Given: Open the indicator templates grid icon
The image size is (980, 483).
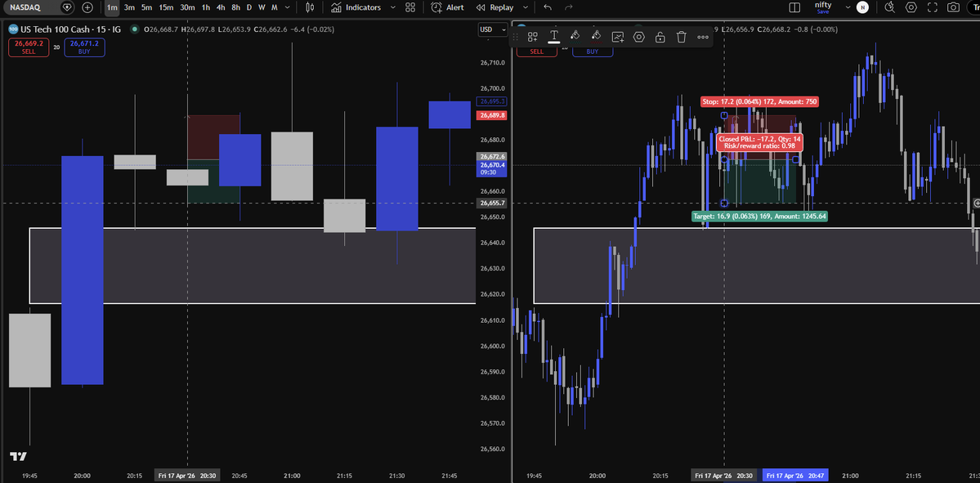Looking at the screenshot, I should (x=410, y=7).
